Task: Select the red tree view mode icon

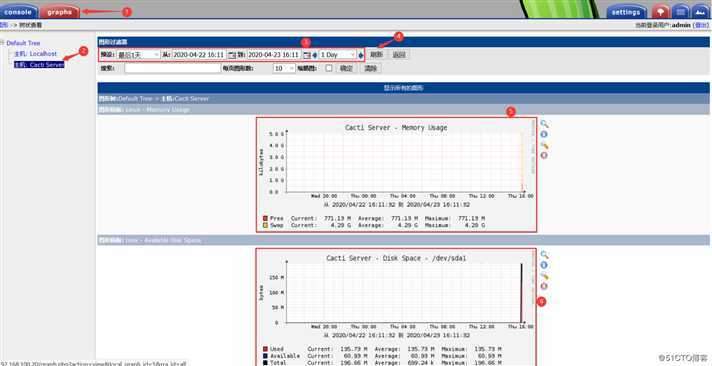Action: (x=661, y=12)
